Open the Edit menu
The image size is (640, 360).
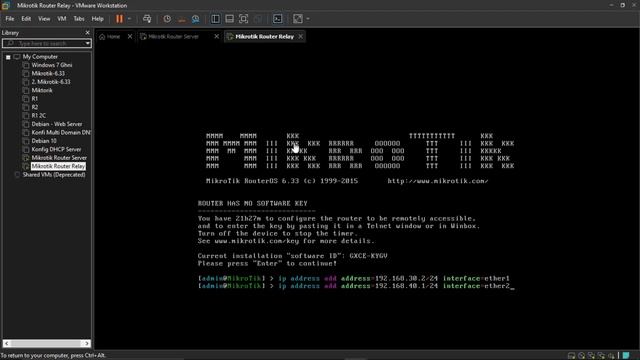coord(26,19)
